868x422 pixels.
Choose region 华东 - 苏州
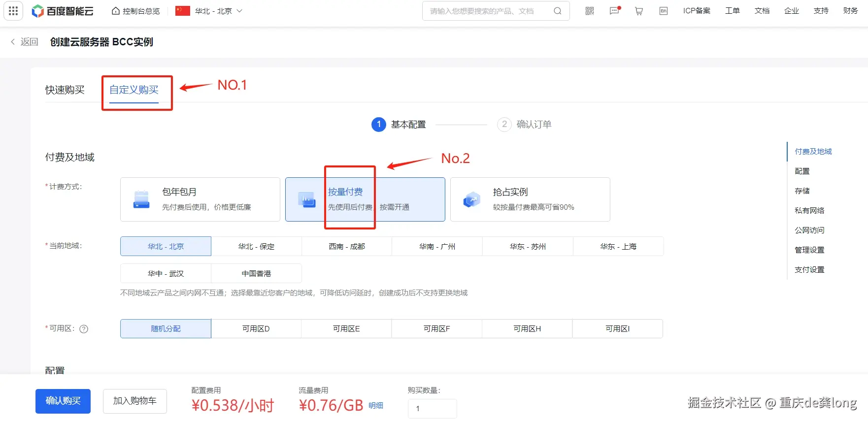point(528,246)
